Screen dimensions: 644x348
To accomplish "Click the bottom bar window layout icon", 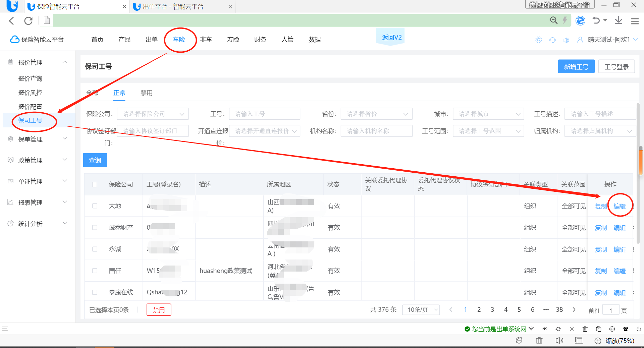I will click(x=579, y=341).
